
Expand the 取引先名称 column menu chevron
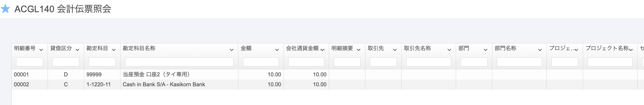(x=449, y=50)
